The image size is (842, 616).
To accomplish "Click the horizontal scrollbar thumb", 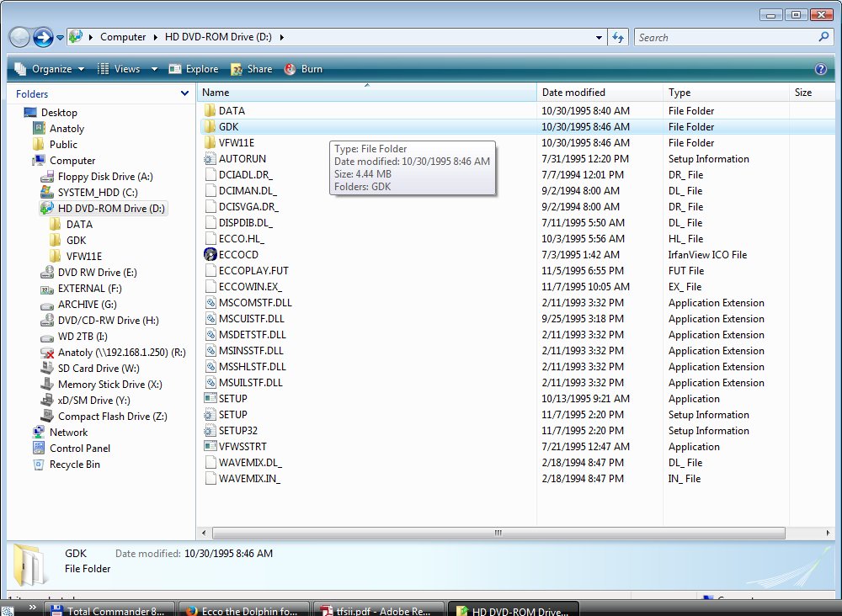I will [498, 533].
